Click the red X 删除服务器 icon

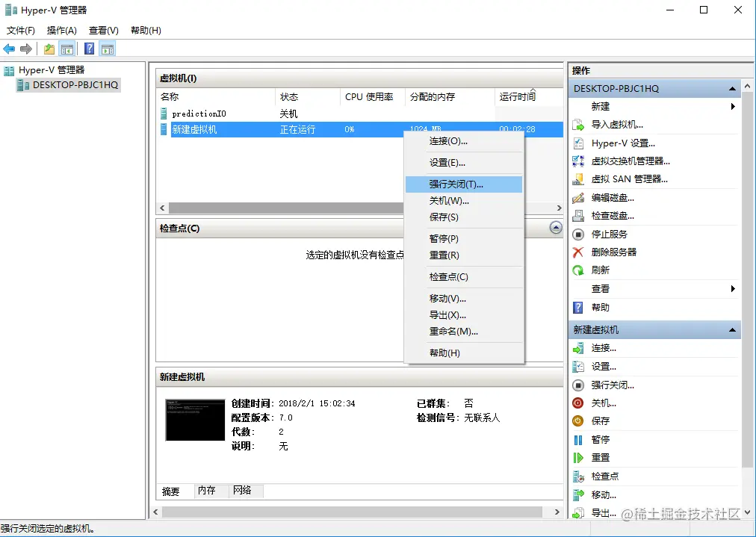[578, 252]
